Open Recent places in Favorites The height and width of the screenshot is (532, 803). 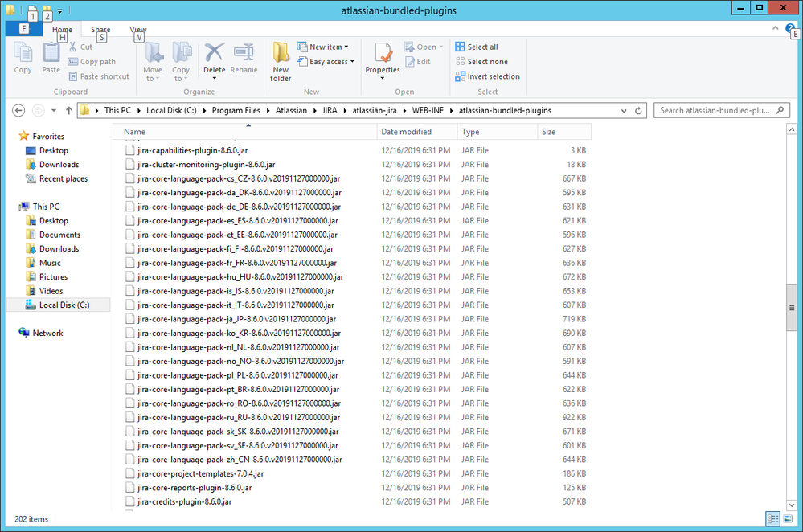(64, 178)
